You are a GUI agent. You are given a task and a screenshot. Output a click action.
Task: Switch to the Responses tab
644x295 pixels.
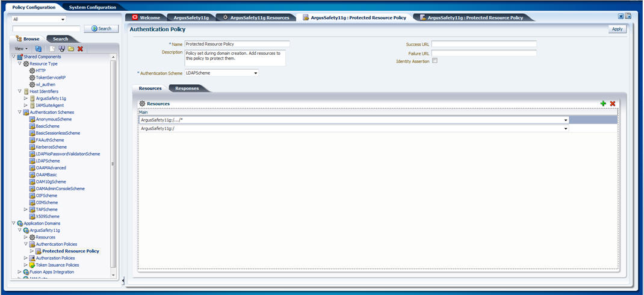coord(187,88)
